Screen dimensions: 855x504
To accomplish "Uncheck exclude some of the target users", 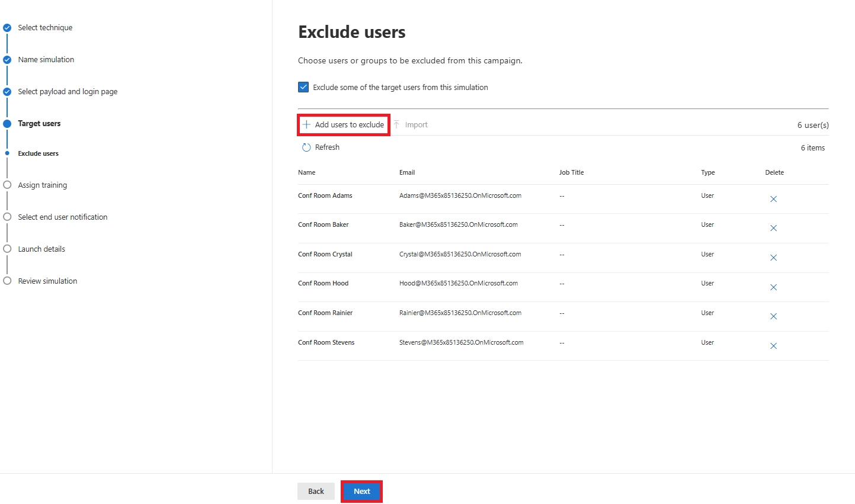I will (x=303, y=86).
